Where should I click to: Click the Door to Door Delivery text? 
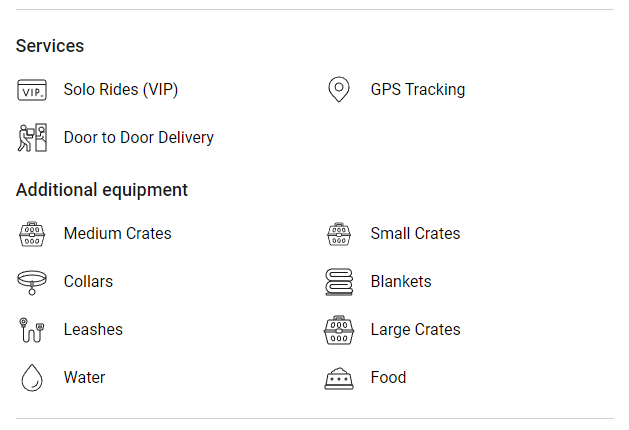(139, 138)
